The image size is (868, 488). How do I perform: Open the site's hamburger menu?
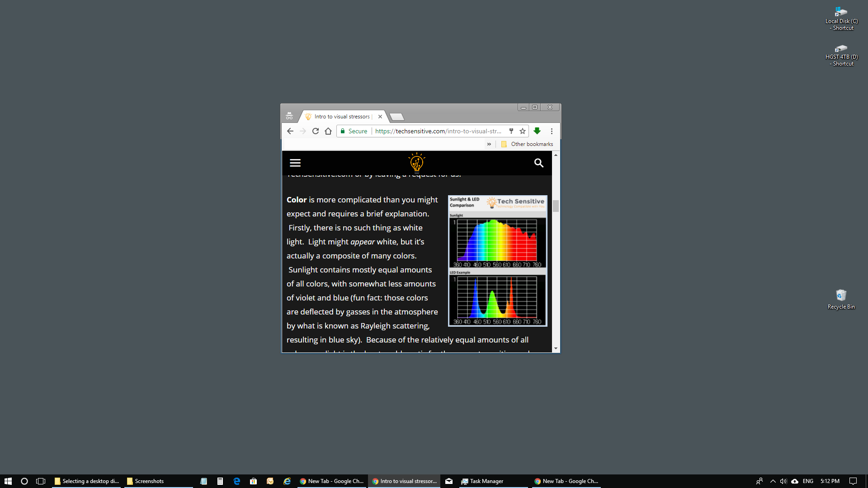click(x=295, y=163)
